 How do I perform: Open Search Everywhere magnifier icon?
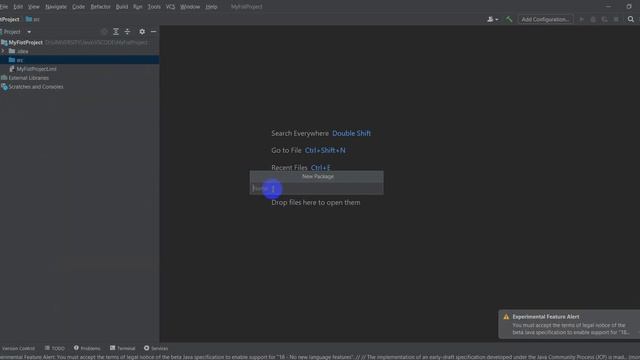click(631, 19)
